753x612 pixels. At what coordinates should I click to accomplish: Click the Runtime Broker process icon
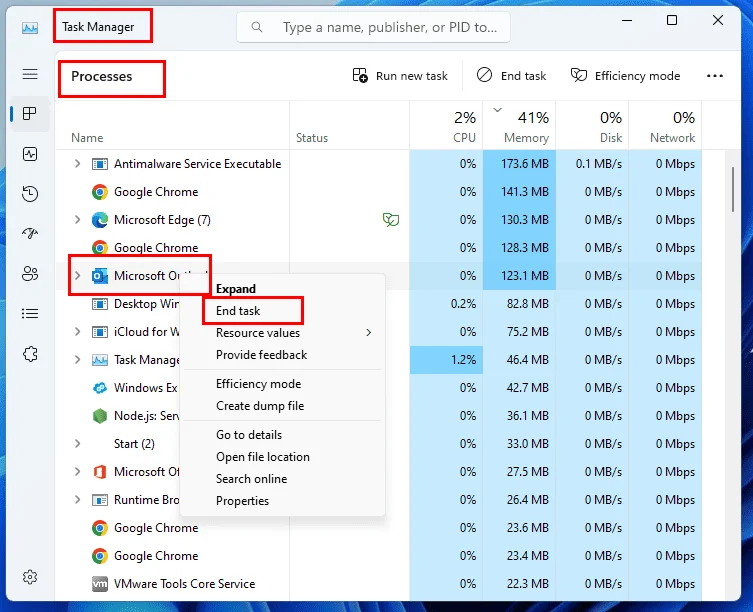click(x=100, y=500)
